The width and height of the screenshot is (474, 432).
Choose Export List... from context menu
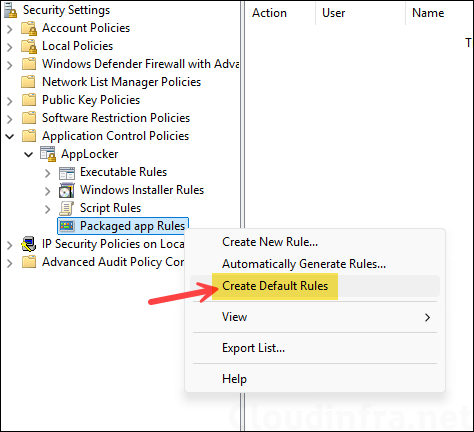click(x=315, y=348)
